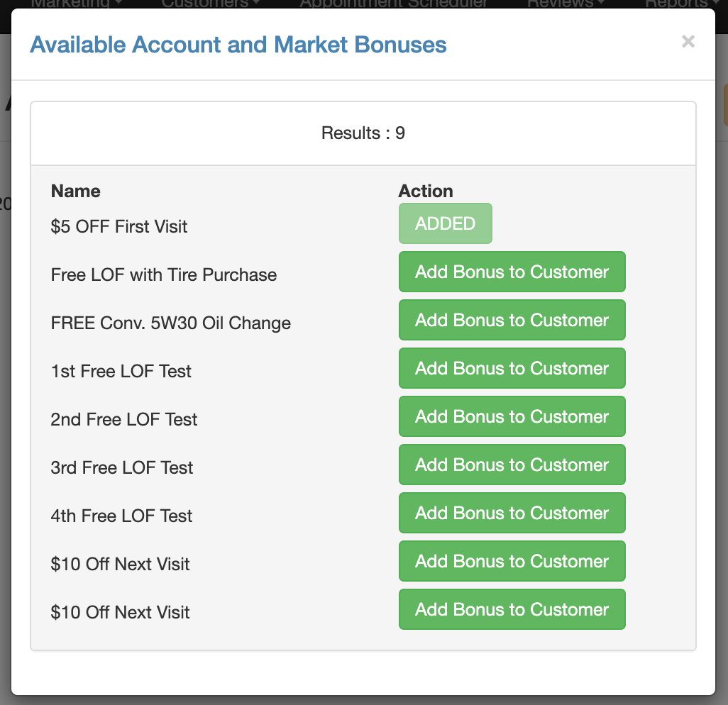The width and height of the screenshot is (728, 705).
Task: Add 2nd Free LOF Test bonus to customer
Action: coord(512,416)
